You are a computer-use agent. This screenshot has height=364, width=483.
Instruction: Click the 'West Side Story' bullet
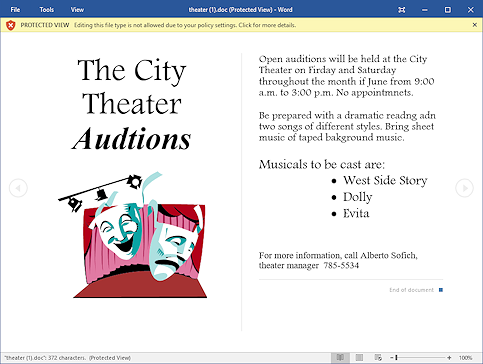385,180
